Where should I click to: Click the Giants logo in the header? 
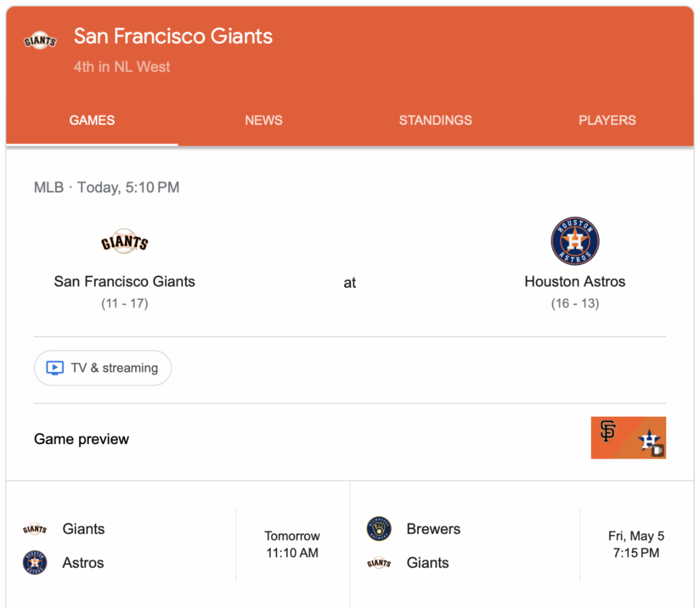[x=40, y=40]
